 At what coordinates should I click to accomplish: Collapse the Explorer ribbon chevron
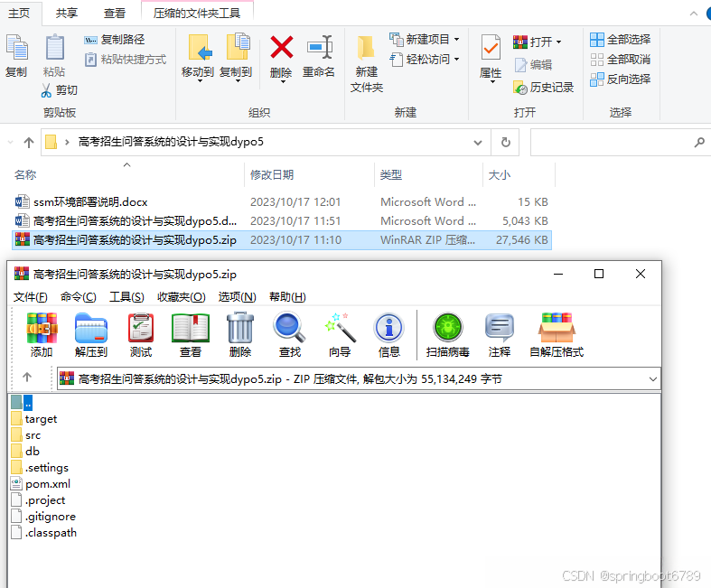[693, 14]
